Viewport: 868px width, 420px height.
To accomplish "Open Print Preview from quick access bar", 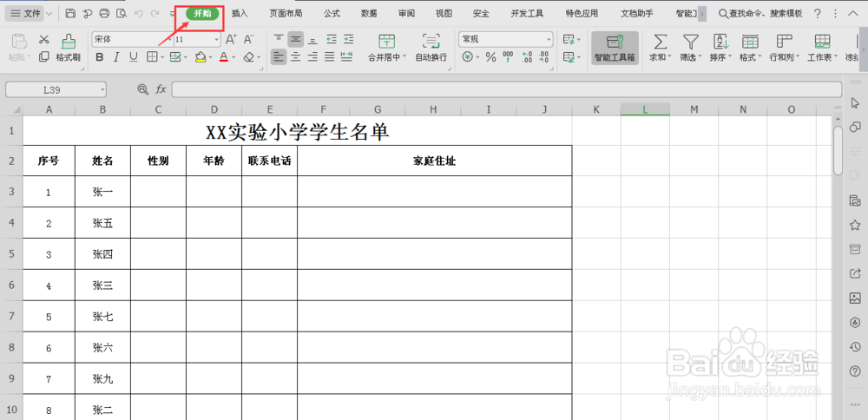I will tap(121, 13).
